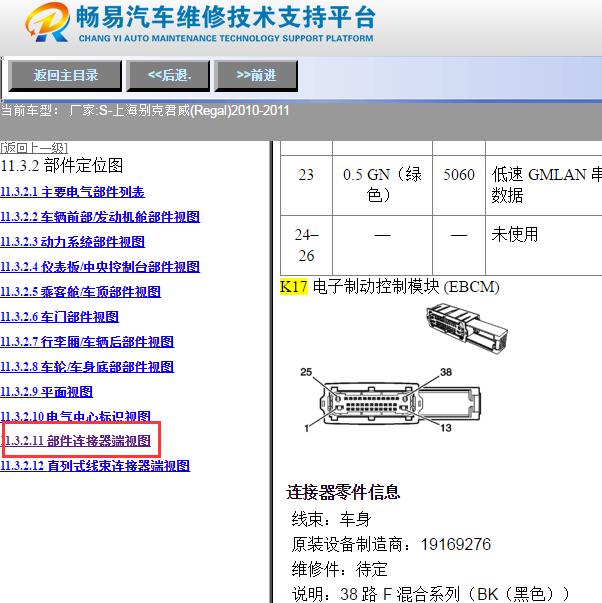The image size is (602, 603).
Task: Click pin label 25 on the diagram
Action: tap(306, 372)
